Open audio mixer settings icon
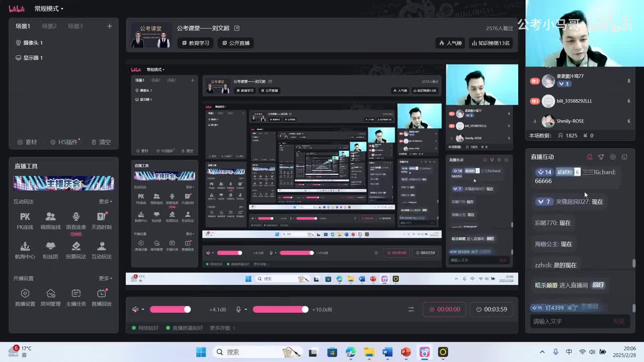 pyautogui.click(x=411, y=309)
